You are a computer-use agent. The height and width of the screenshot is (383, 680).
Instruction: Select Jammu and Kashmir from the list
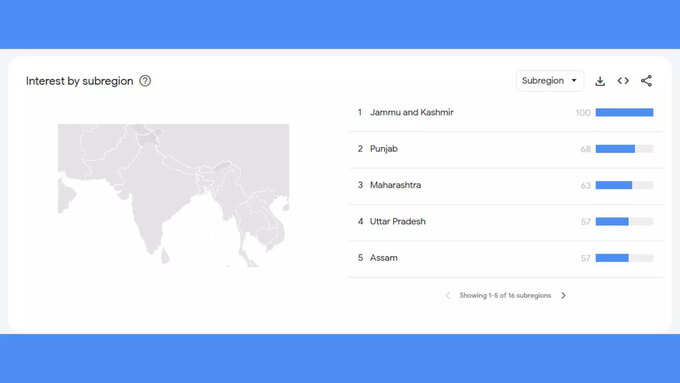coord(506,113)
